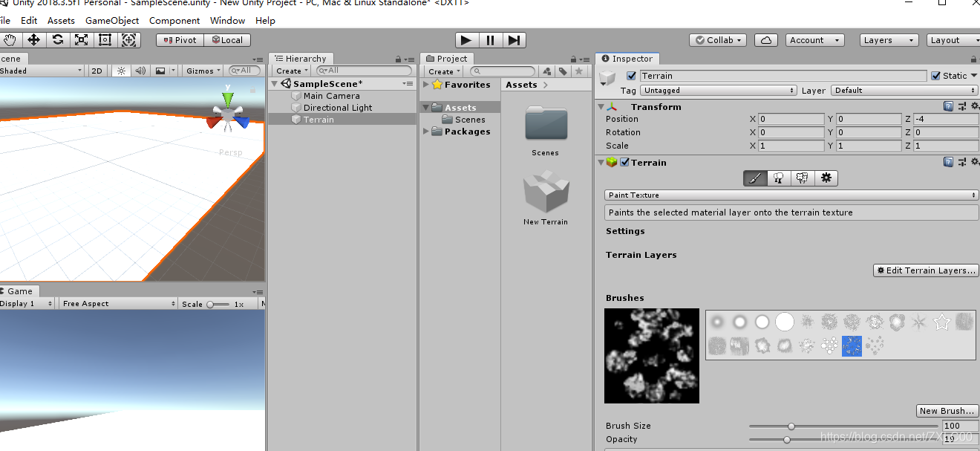Screen dimensions: 980x451
Task: Toggle Local/Global handle rotation
Action: pos(227,40)
